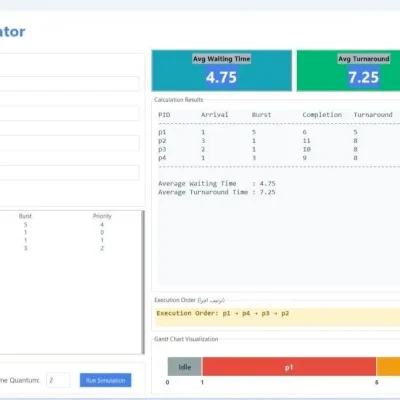
Task: Click the Time Quantum input field
Action: 58,380
